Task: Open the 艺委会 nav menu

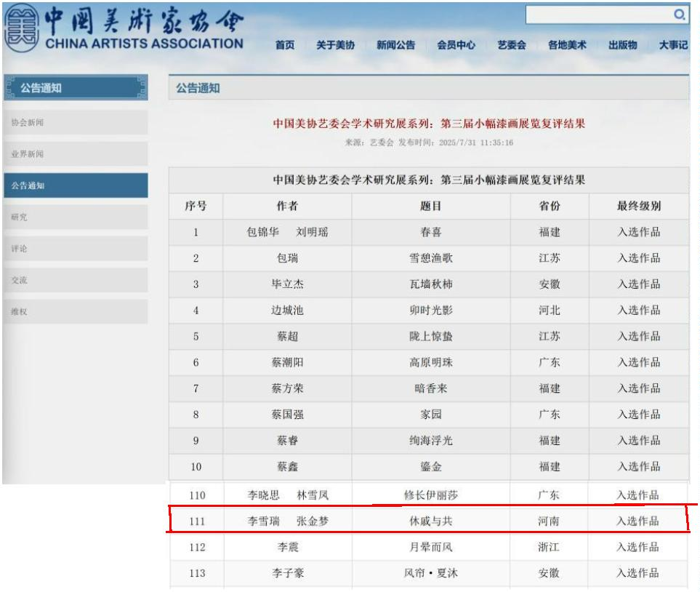Action: (x=512, y=45)
